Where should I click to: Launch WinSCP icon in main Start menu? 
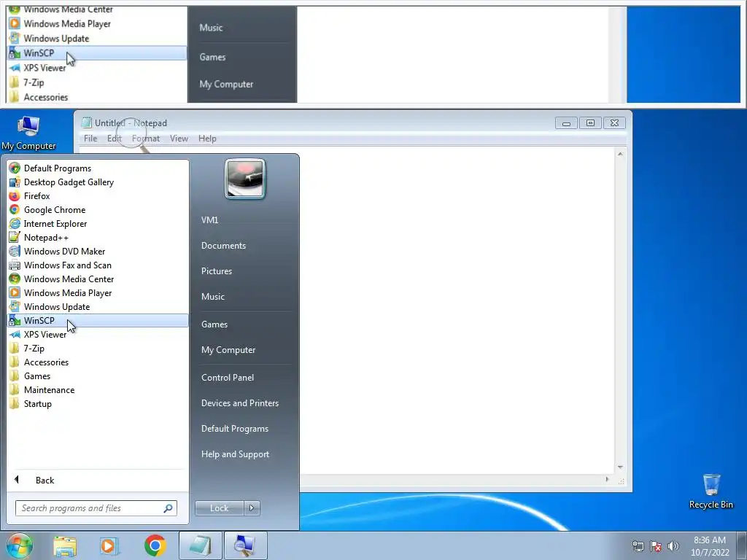pos(15,321)
